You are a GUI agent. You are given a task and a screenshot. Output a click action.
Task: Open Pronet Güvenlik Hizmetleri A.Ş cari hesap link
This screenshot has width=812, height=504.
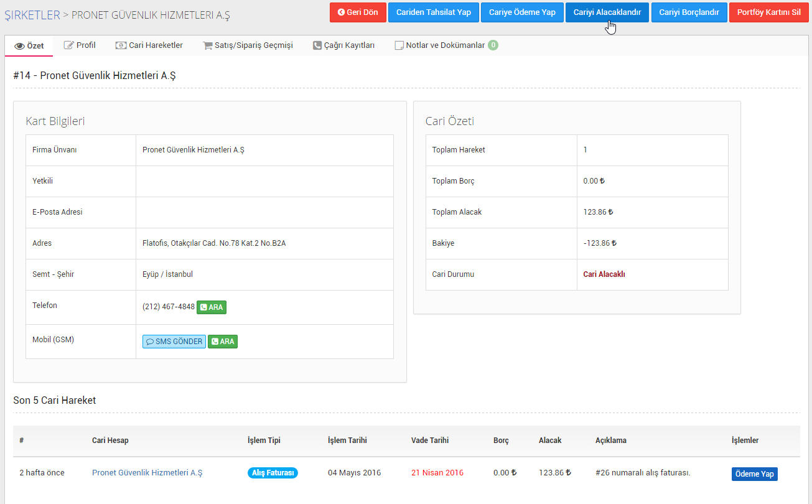147,473
